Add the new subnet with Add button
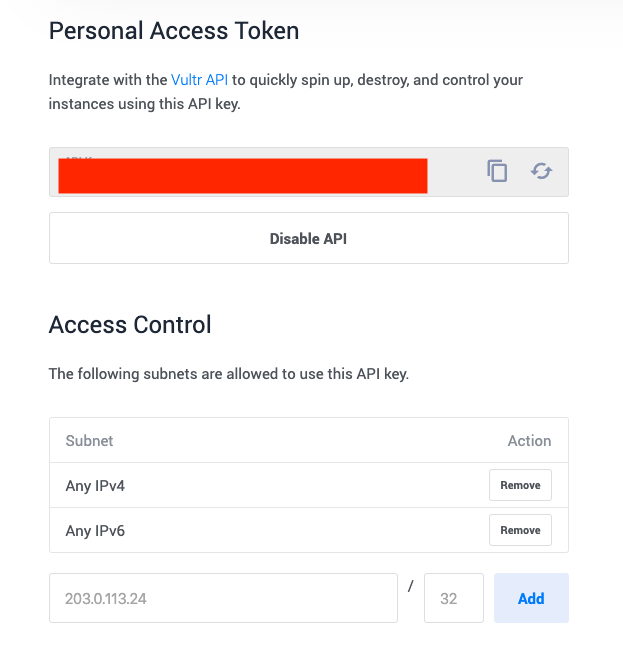This screenshot has height=652, width=623. tap(531, 598)
